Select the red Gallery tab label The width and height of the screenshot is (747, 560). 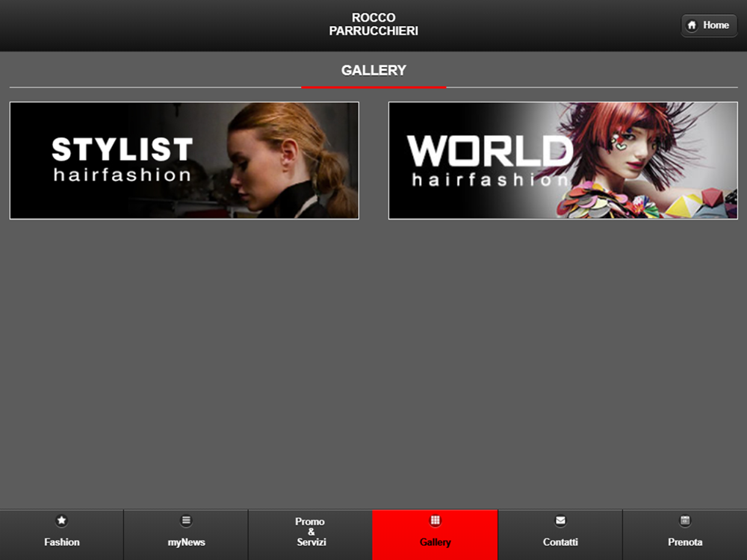coord(435,542)
